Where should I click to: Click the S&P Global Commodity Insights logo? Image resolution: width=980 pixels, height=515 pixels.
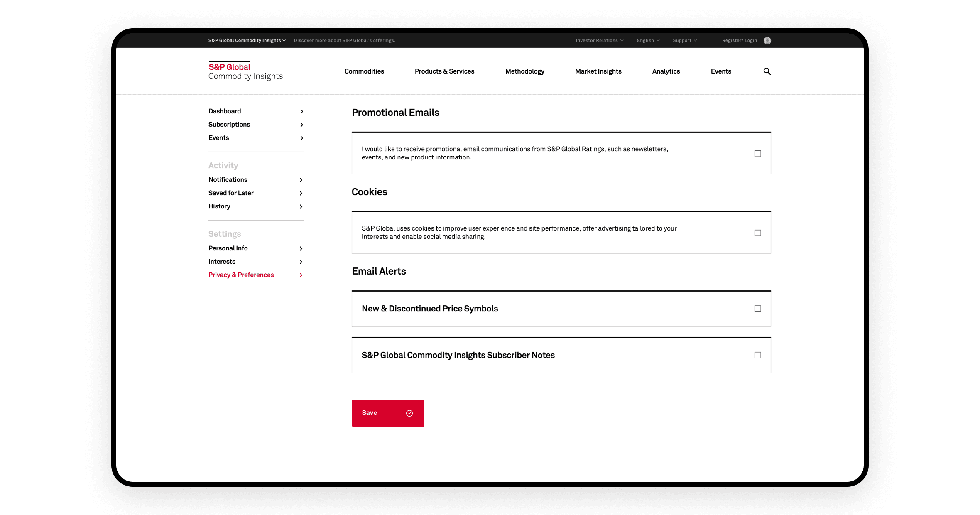pos(245,71)
